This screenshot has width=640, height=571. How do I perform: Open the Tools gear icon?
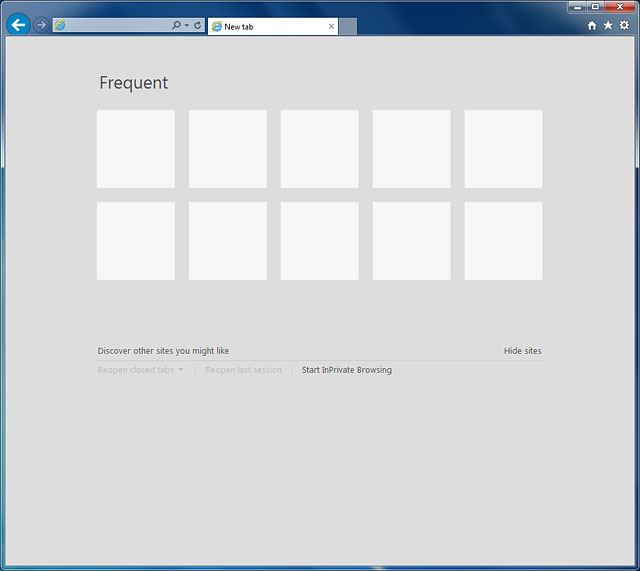coord(624,26)
